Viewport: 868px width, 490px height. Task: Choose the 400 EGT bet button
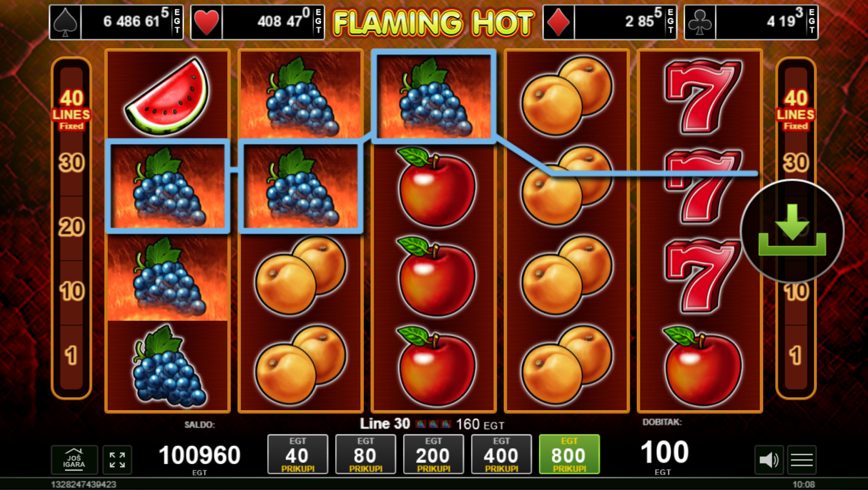pos(502,454)
